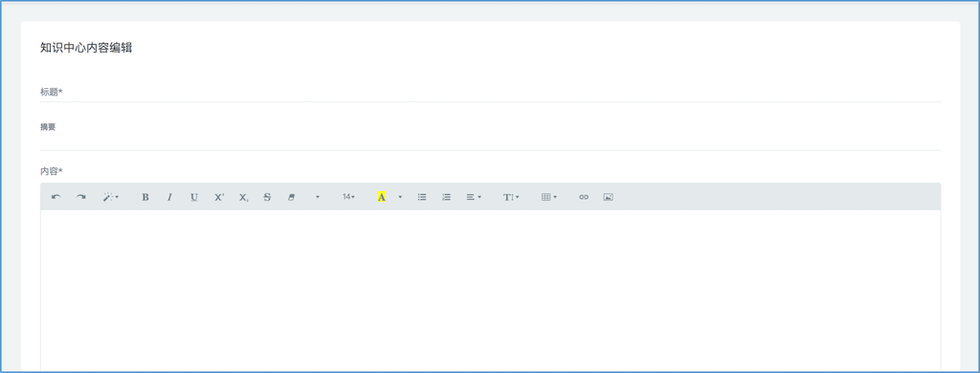Click the undo arrow in editor toolbar

[x=56, y=197]
